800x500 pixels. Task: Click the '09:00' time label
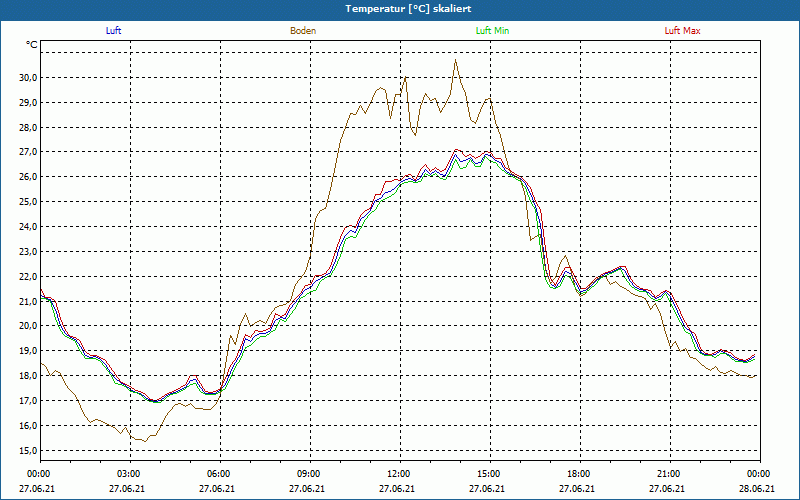click(307, 474)
